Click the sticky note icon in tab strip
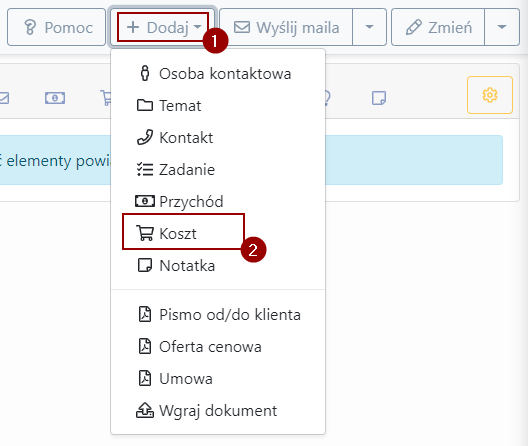The image size is (528, 446). click(x=379, y=98)
